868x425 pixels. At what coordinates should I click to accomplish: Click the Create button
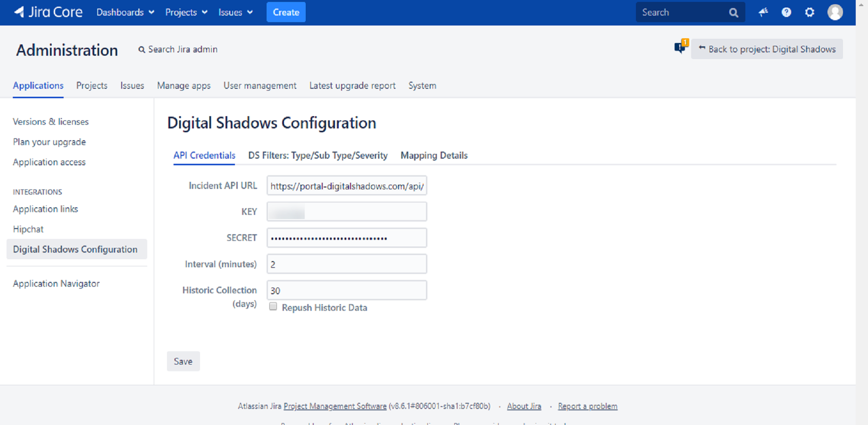click(286, 12)
